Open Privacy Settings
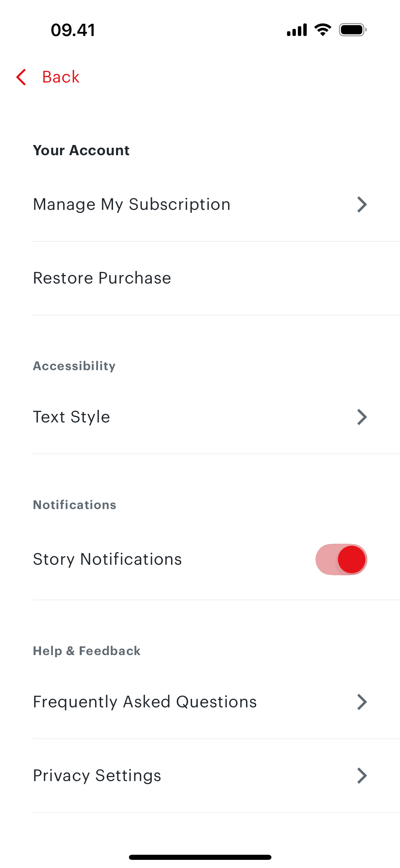The image size is (400, 868). pyautogui.click(x=97, y=776)
